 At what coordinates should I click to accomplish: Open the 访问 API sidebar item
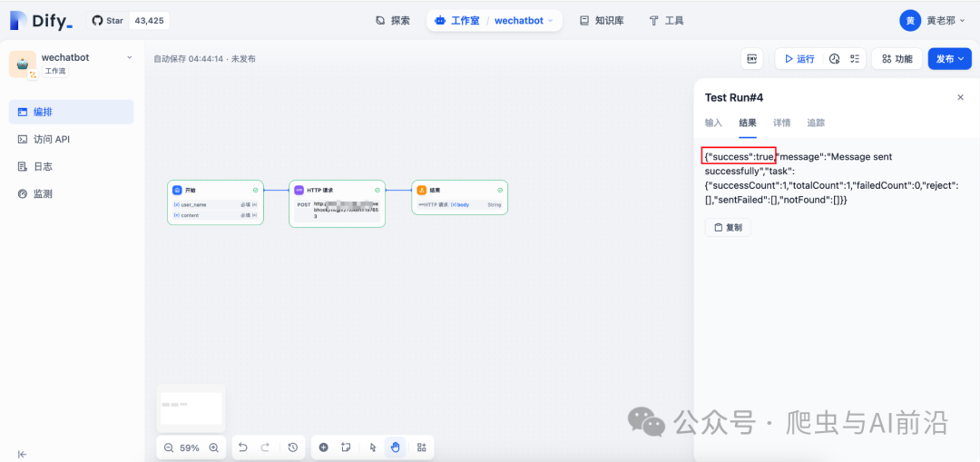coord(52,139)
